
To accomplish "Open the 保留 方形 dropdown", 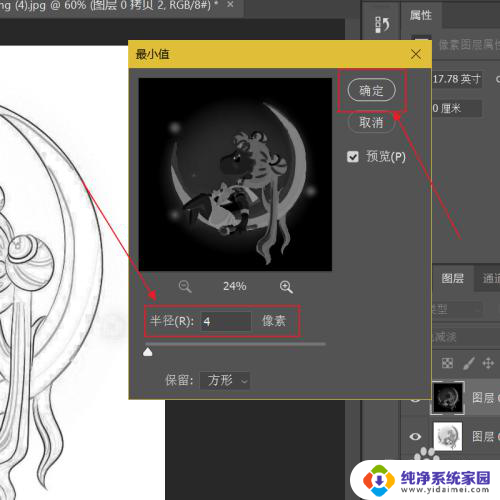I will click(225, 380).
